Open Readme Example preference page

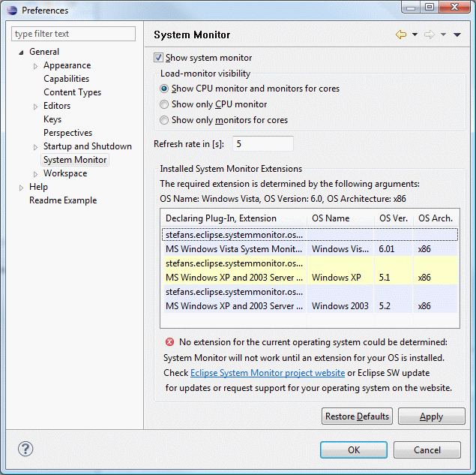pos(63,200)
